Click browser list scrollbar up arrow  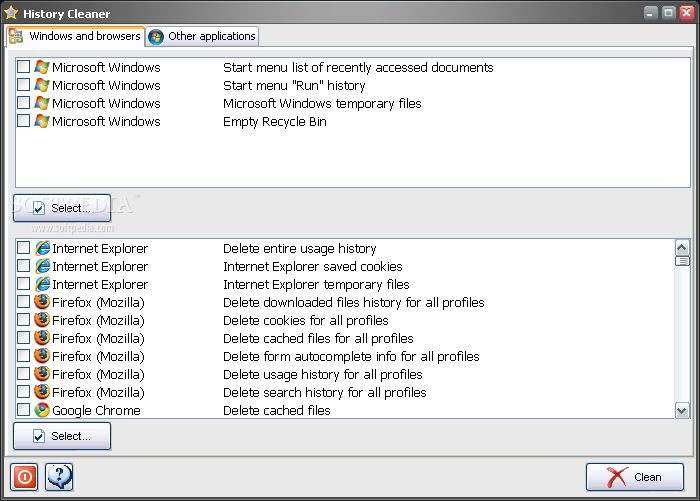[x=682, y=247]
